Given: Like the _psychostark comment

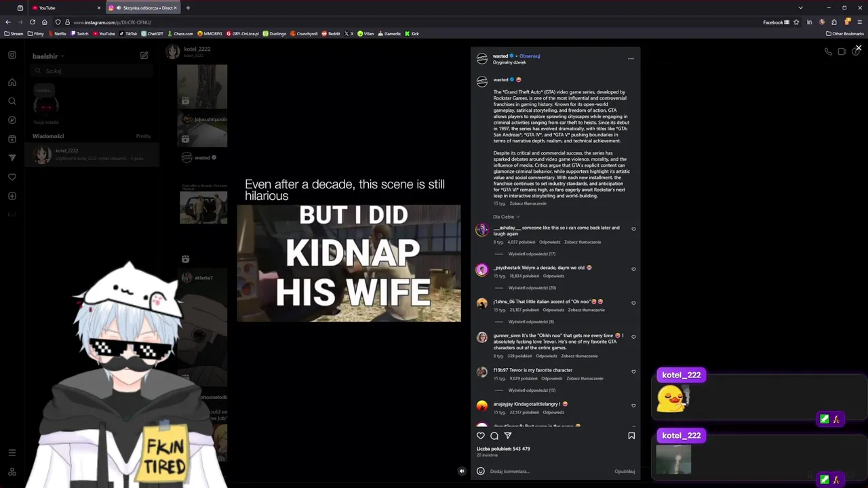Looking at the screenshot, I should click(633, 269).
